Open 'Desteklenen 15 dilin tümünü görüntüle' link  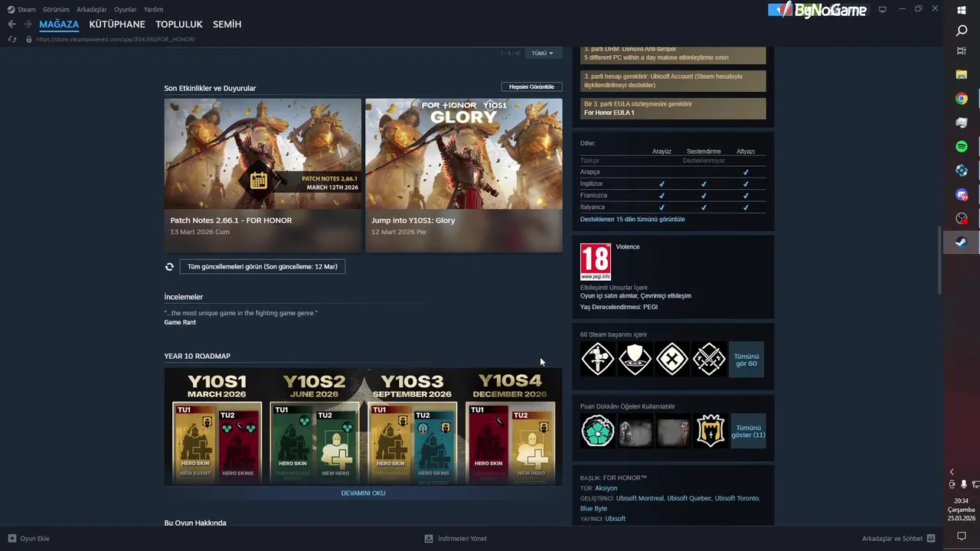tap(632, 219)
